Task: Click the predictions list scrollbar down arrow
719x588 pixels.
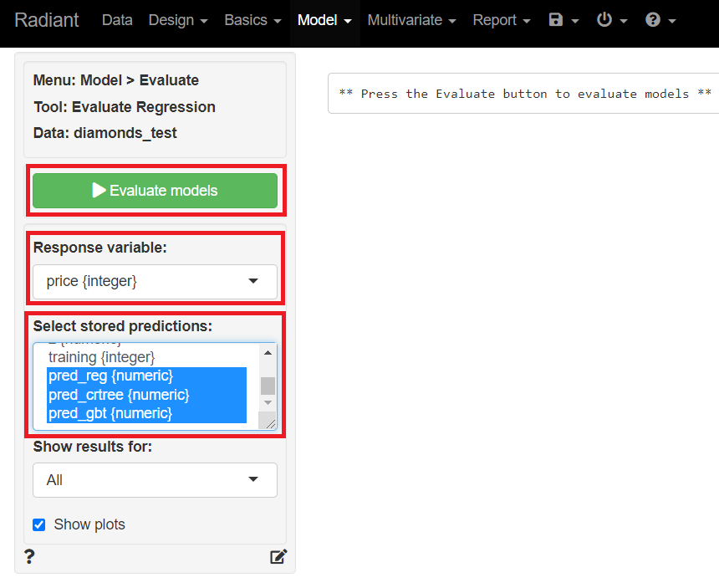Action: pos(268,403)
